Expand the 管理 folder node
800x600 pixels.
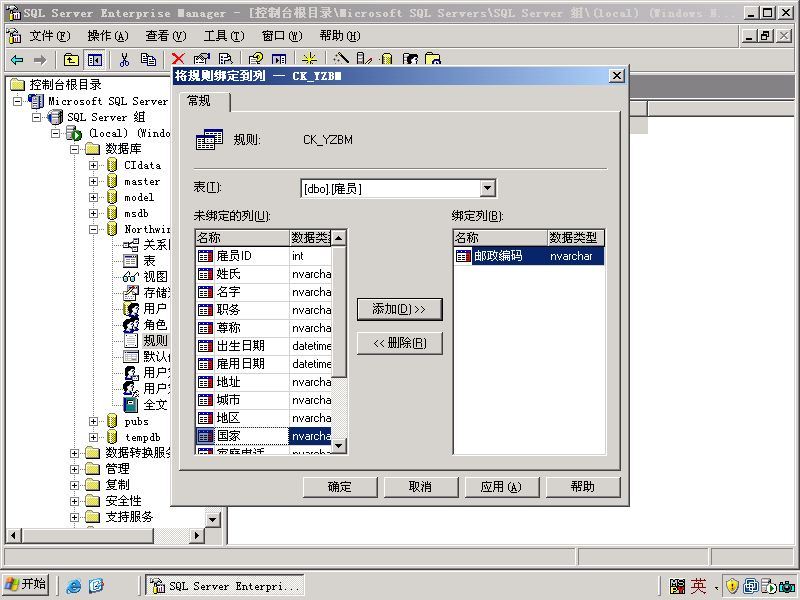[74, 469]
